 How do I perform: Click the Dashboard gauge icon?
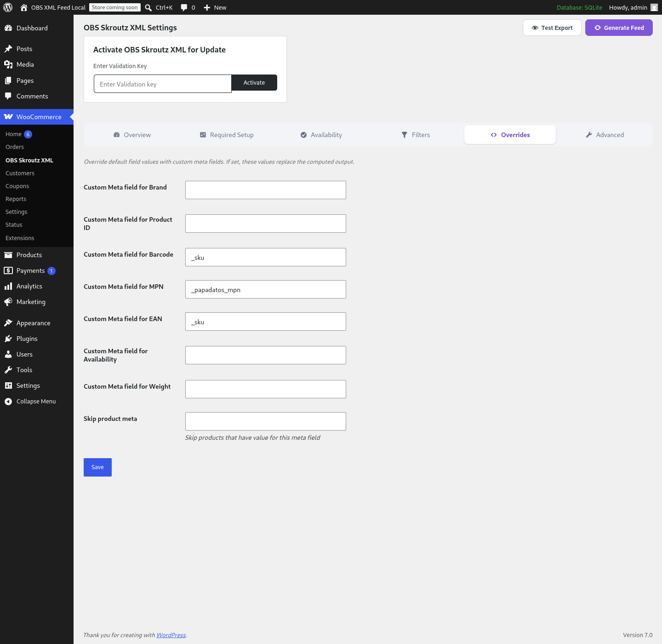coord(8,28)
